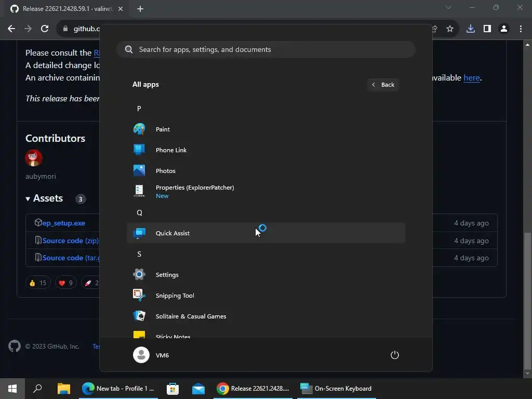Open VM6 user account menu
Viewport: 532px width, 399px height.
click(x=151, y=355)
